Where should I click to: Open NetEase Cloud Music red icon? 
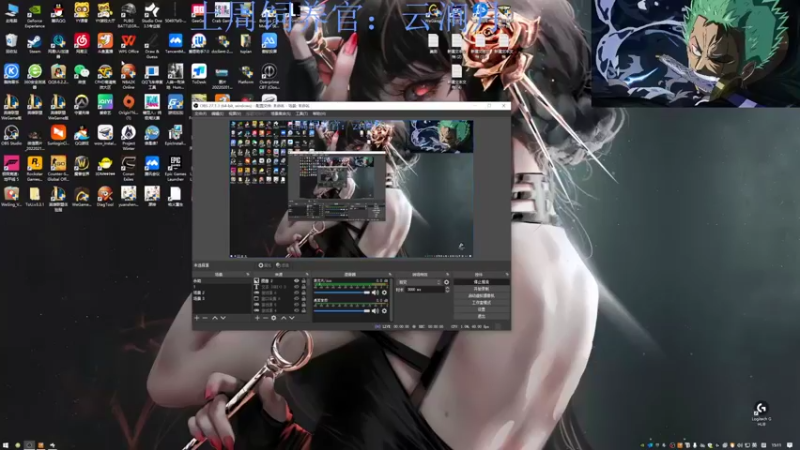pos(82,44)
